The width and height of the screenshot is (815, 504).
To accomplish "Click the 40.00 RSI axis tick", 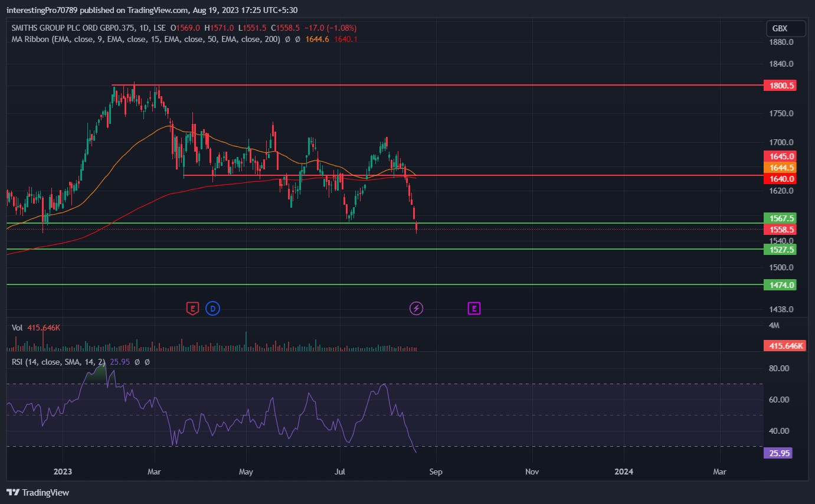I will pos(780,431).
